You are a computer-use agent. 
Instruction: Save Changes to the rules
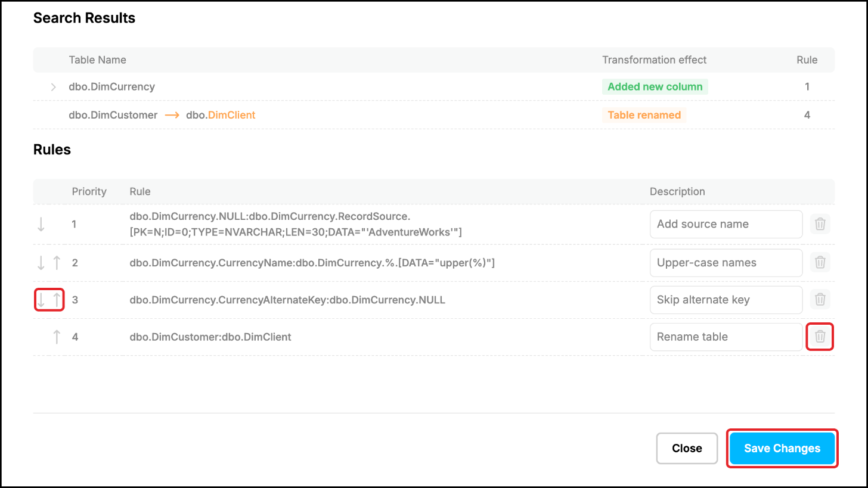coord(782,448)
